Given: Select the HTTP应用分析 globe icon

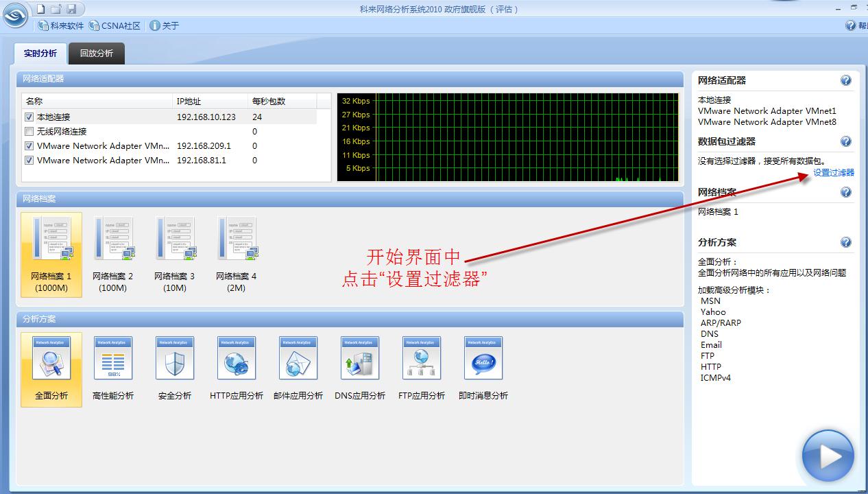Looking at the screenshot, I should (x=237, y=357).
